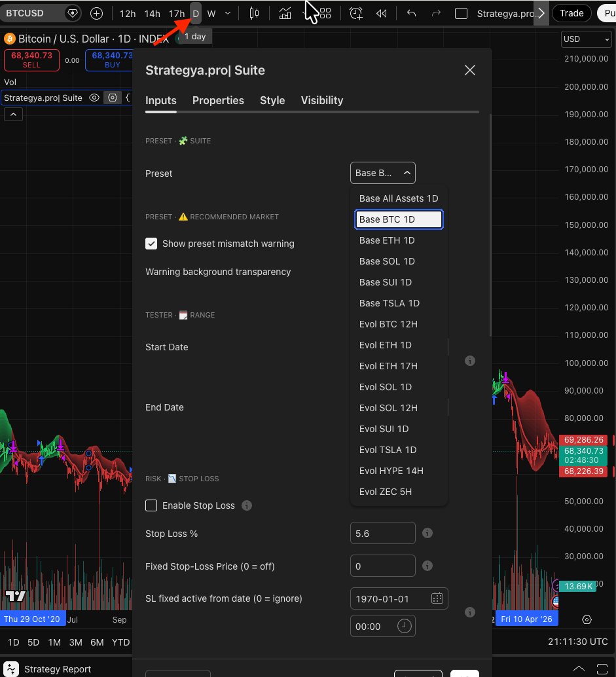Select Base SUI 1D preset
Image resolution: width=616 pixels, height=677 pixels.
pos(399,282)
